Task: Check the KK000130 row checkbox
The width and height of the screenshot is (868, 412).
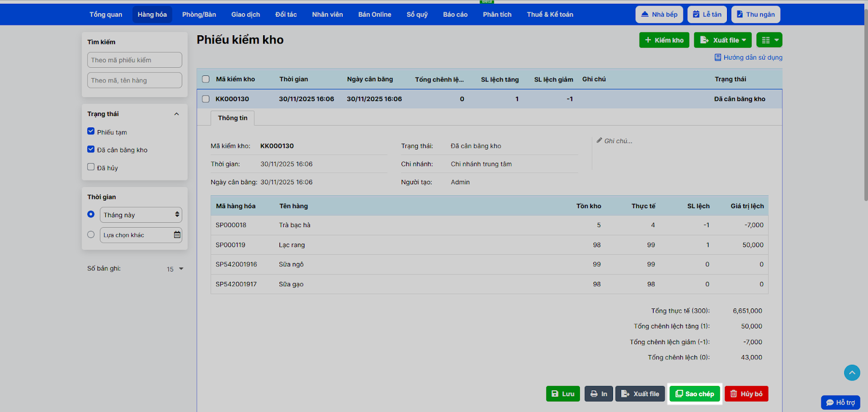Action: coord(206,99)
